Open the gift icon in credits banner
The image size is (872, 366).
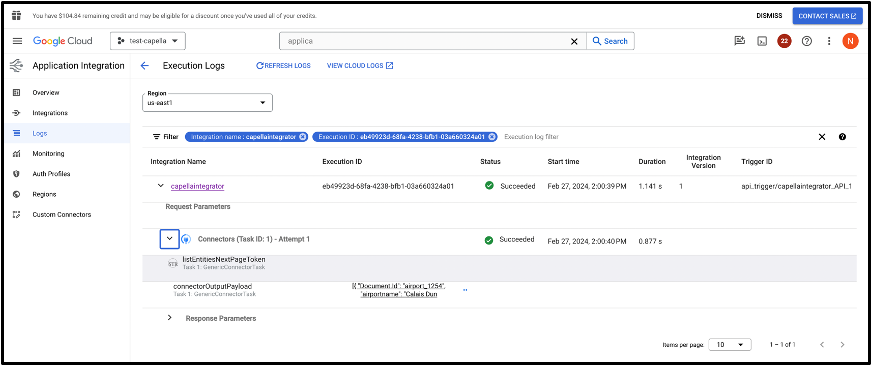16,15
